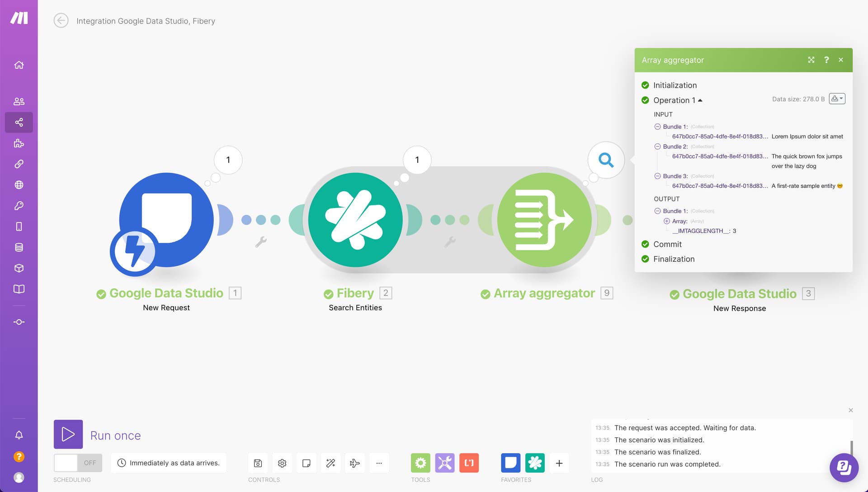Collapse Operation 1 section

678,100
